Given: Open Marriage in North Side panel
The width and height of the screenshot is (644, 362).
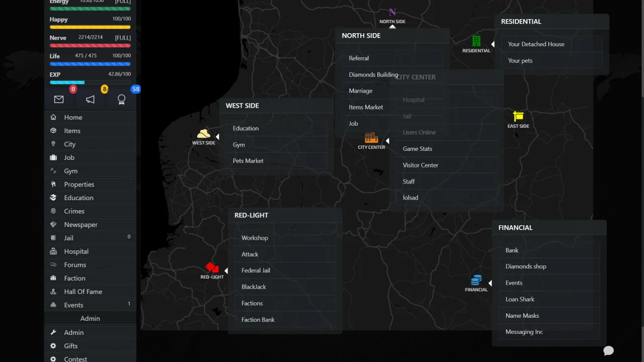Looking at the screenshot, I should pos(392,91).
